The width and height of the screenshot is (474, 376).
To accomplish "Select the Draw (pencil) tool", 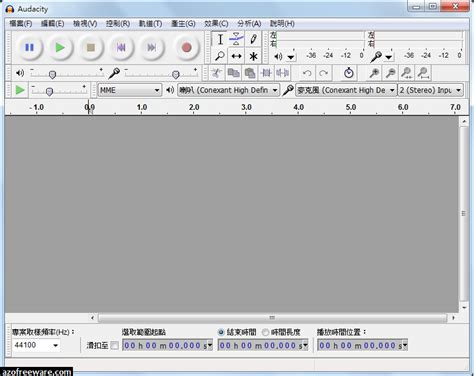I will tap(253, 39).
